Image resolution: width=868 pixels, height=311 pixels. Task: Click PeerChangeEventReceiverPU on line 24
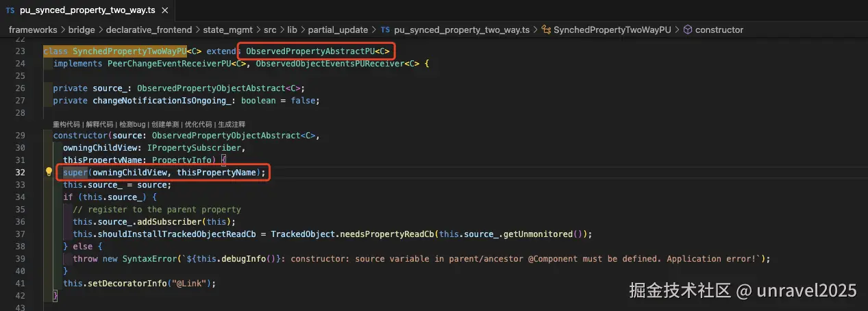[169, 64]
